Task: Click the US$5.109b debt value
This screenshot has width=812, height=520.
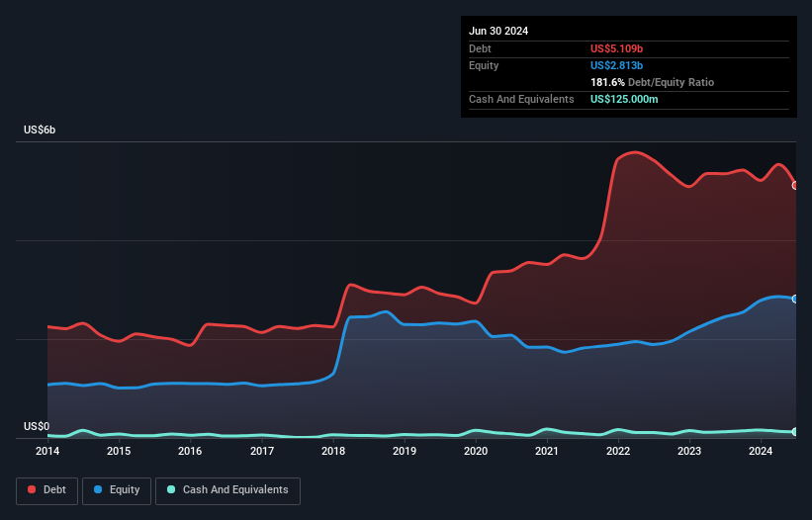Action: click(x=616, y=48)
